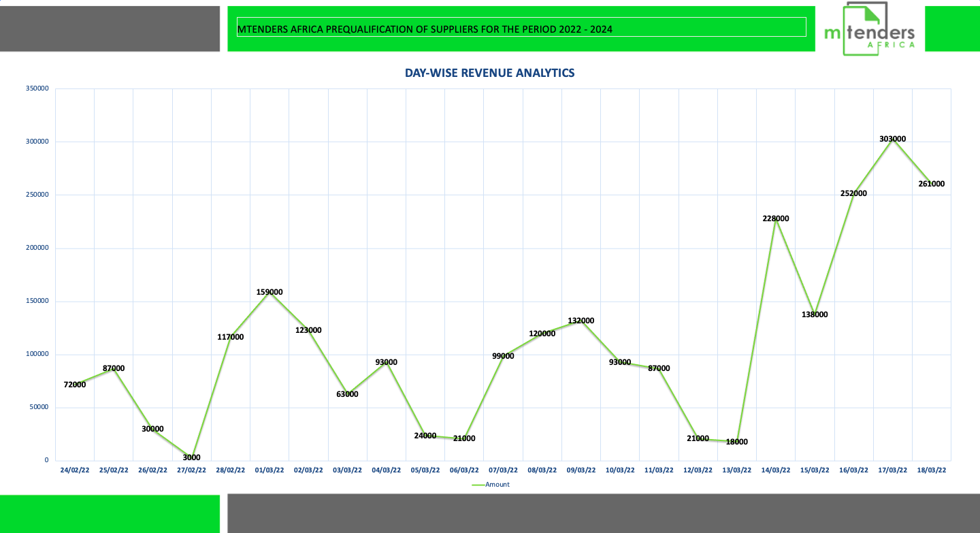This screenshot has height=533, width=980.
Task: Click the 07/03/22 date axis label
Action: 503,470
